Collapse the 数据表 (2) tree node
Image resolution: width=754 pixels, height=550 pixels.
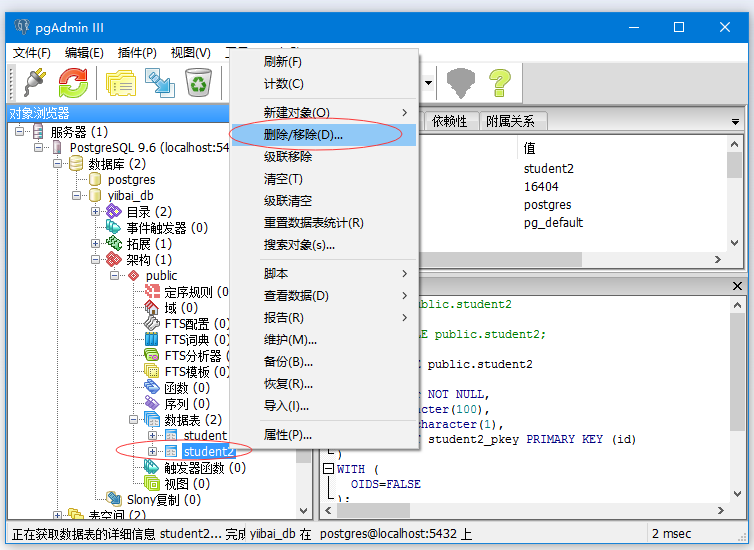pos(133,420)
